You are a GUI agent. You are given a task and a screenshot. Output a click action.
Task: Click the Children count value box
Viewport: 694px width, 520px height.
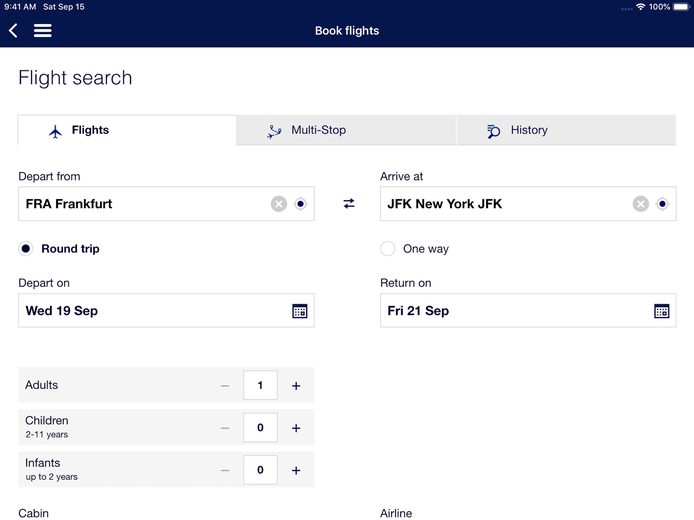(x=260, y=428)
